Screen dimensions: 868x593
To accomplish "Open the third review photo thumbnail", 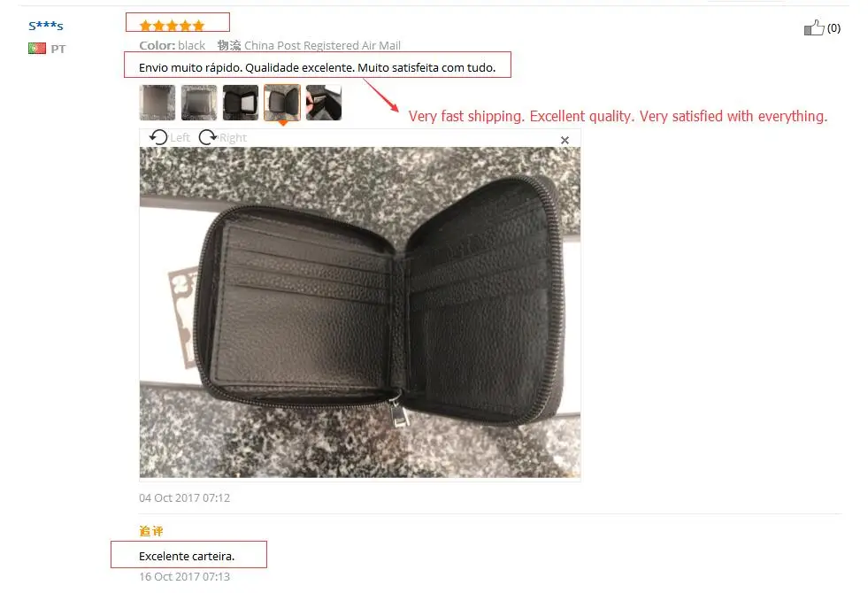I will point(241,103).
